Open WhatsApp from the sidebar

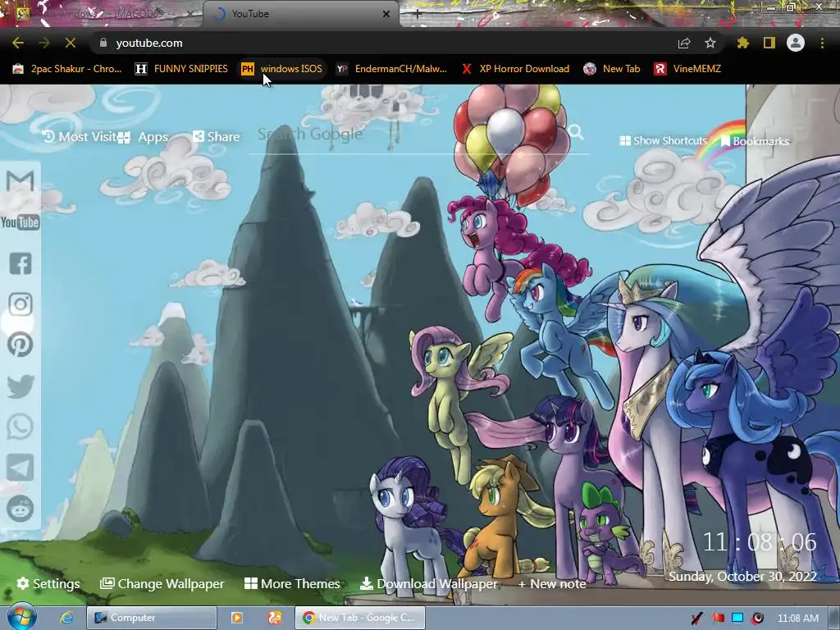21,427
